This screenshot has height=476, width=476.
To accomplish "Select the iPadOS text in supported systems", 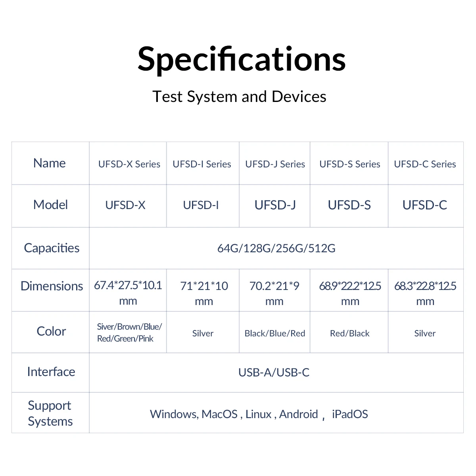I will tap(350, 414).
